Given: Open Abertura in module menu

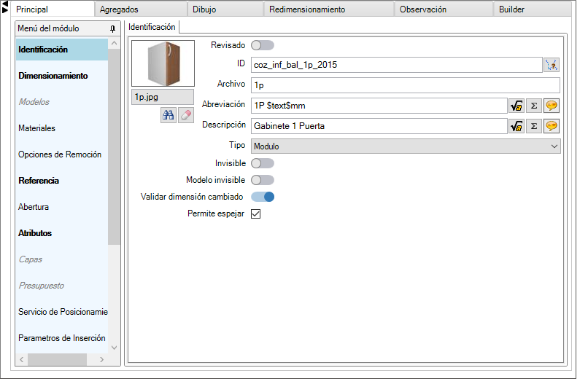Looking at the screenshot, I should tap(62, 207).
